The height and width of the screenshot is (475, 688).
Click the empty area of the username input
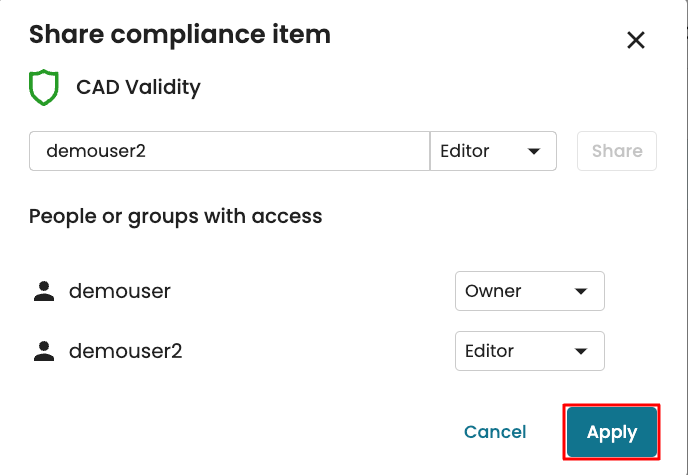pos(300,152)
